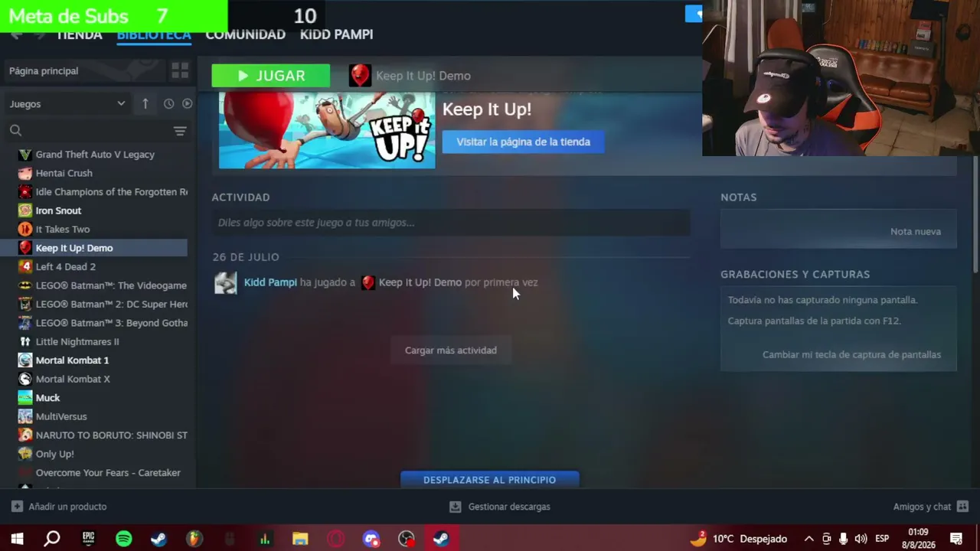Click Kidd Pampi's avatar in the activity feed
The image size is (980, 551).
click(225, 282)
